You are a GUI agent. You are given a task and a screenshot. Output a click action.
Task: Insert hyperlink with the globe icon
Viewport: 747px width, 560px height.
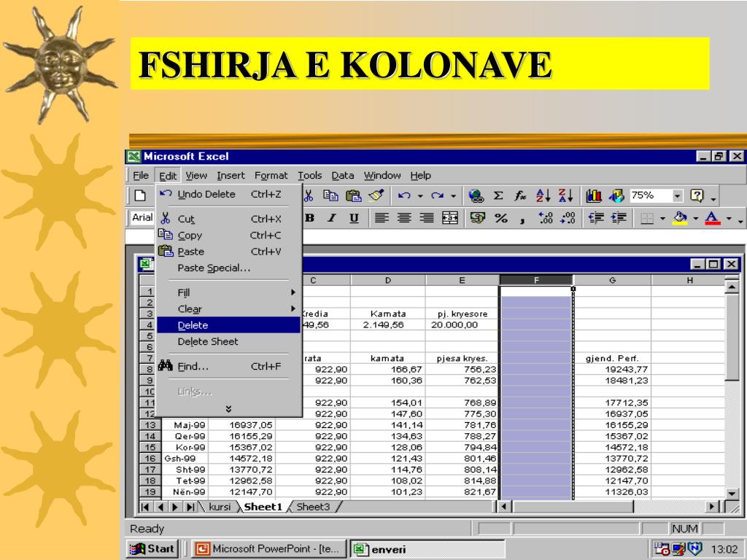476,195
